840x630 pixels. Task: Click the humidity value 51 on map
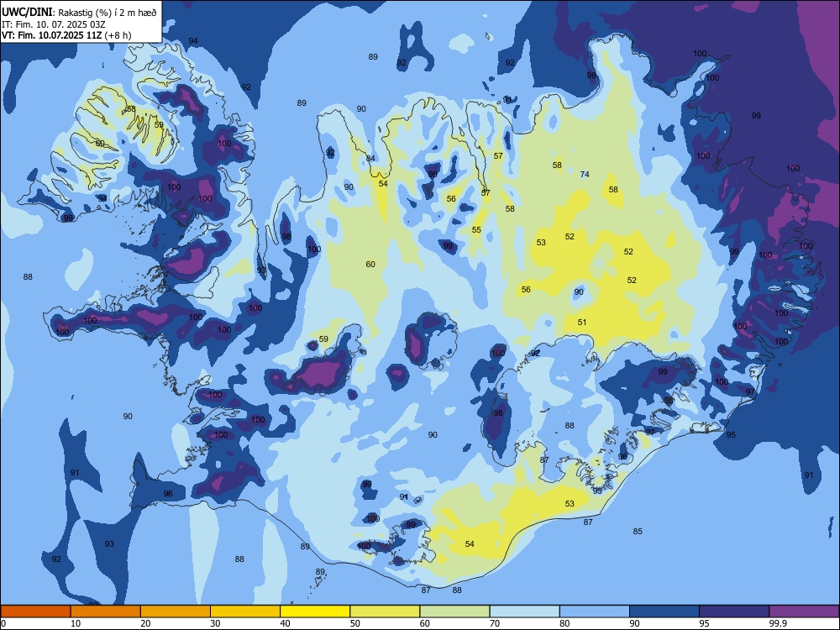(x=582, y=322)
